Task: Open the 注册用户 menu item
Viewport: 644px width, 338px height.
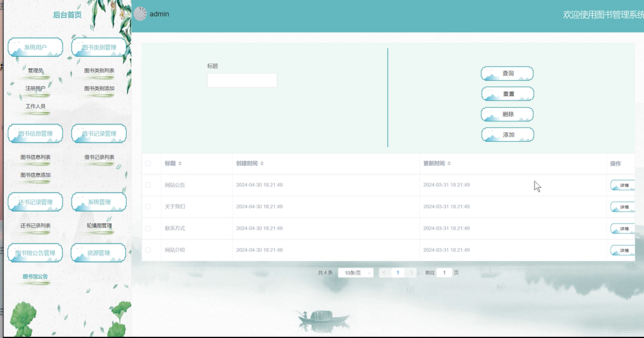Action: click(x=35, y=89)
